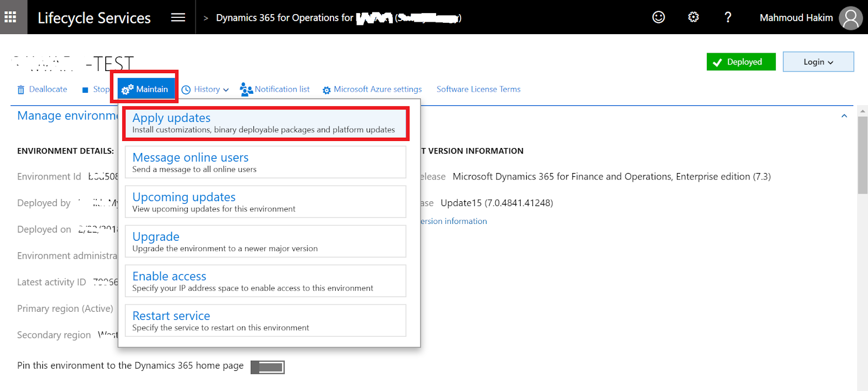Select Message online users option

coord(265,162)
